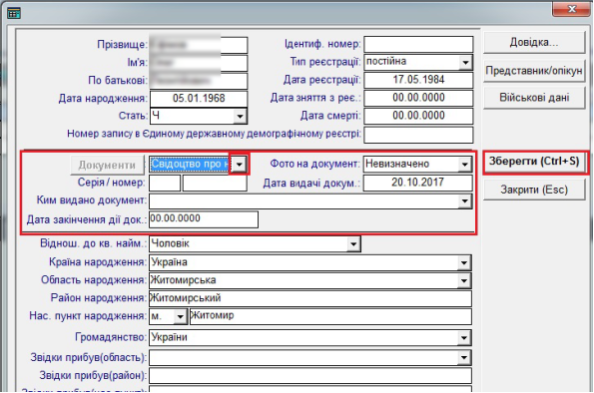Screen dimensions: 594x393
Task: Expand Звідки прибув(область) dropdown
Action: [x=464, y=357]
